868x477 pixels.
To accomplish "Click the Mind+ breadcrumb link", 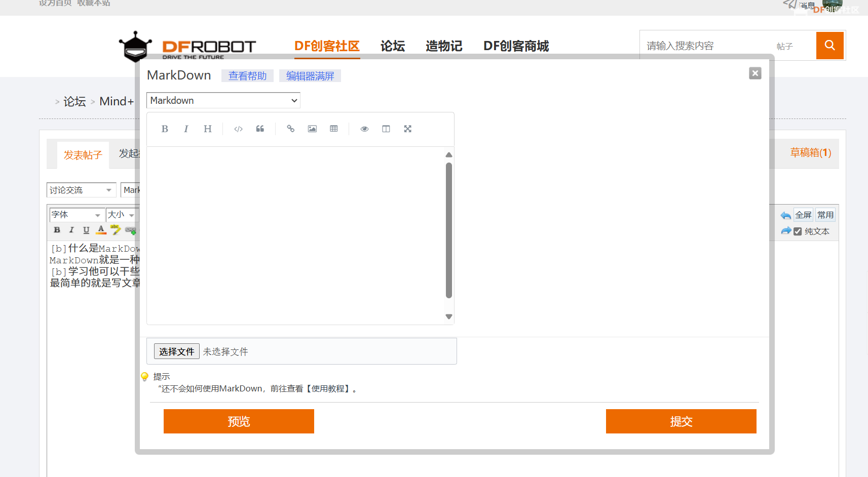I will point(117,101).
